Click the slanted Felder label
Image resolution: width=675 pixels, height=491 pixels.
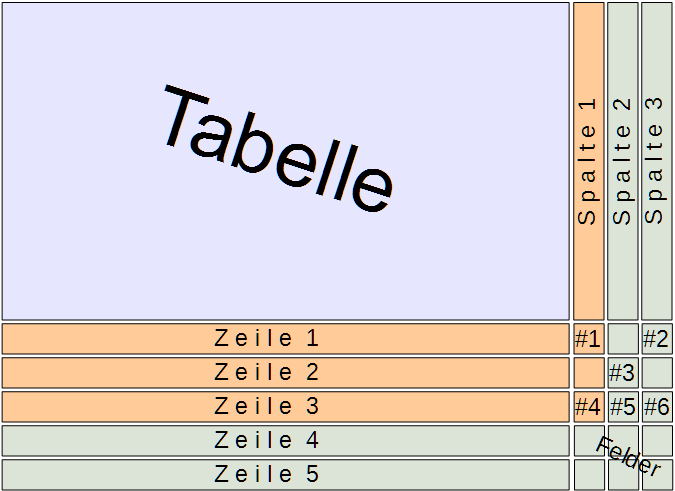629,456
